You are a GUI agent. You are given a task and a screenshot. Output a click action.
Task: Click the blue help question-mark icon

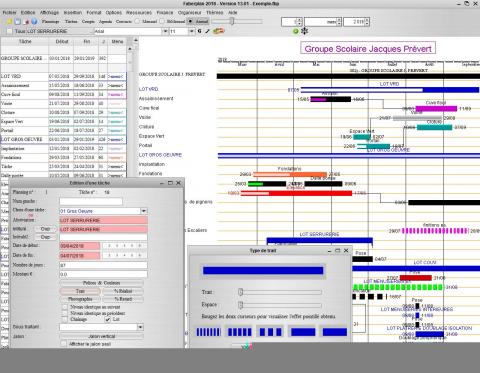pos(34,21)
